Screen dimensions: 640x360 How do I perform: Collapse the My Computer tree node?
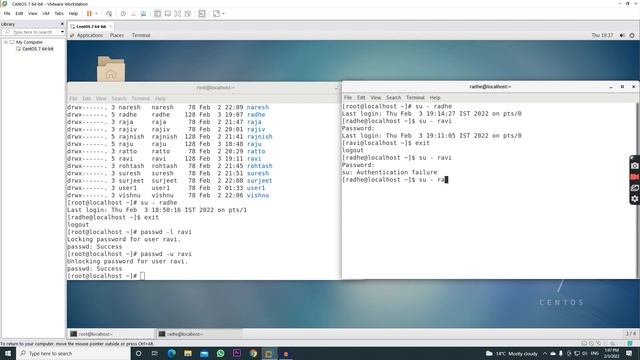pyautogui.click(x=6, y=42)
